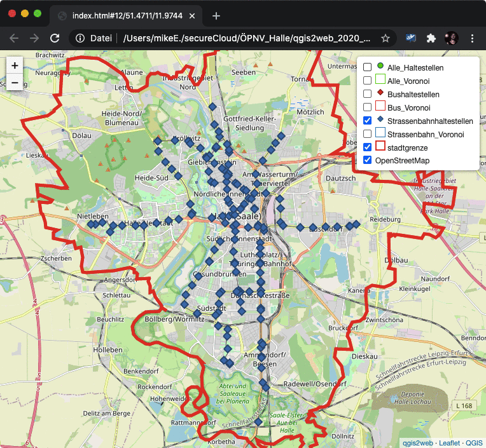Disable the stadtgrenze layer checkbox
The width and height of the screenshot is (486, 448).
[367, 147]
